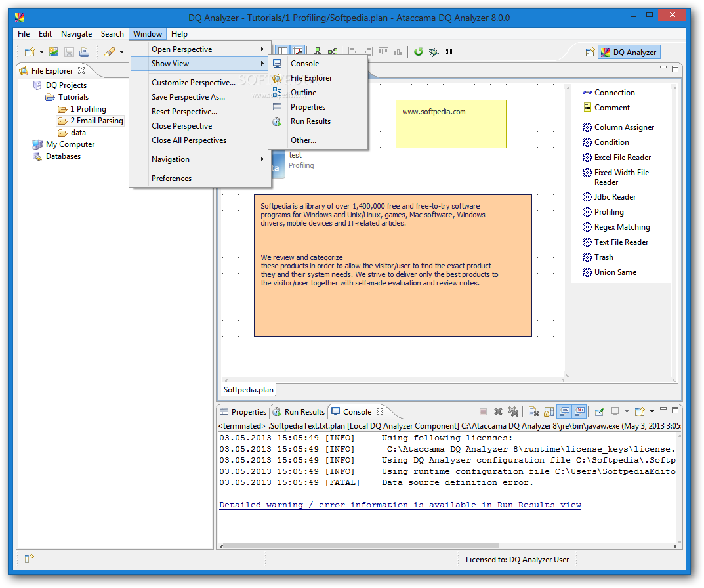The width and height of the screenshot is (704, 588).
Task: Choose Console from Show View submenu
Action: pyautogui.click(x=304, y=64)
